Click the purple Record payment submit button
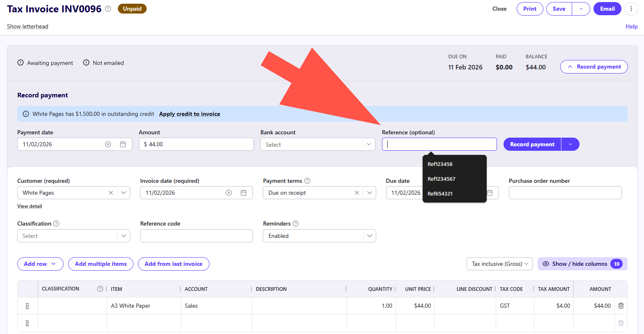Viewport: 644px width, 334px height. tap(532, 144)
